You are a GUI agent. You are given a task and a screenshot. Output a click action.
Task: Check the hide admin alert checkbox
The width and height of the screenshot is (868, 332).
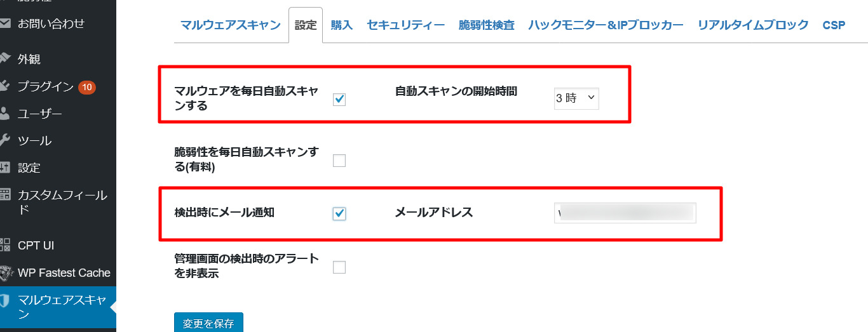click(x=339, y=267)
